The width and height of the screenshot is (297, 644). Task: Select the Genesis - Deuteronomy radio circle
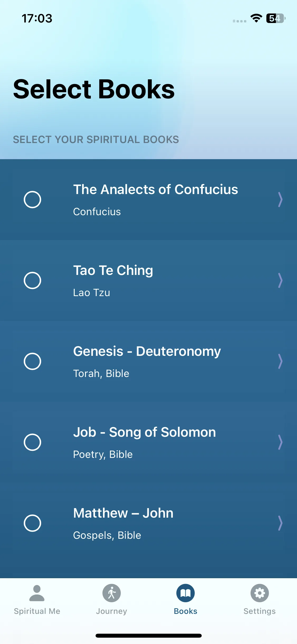[32, 361]
